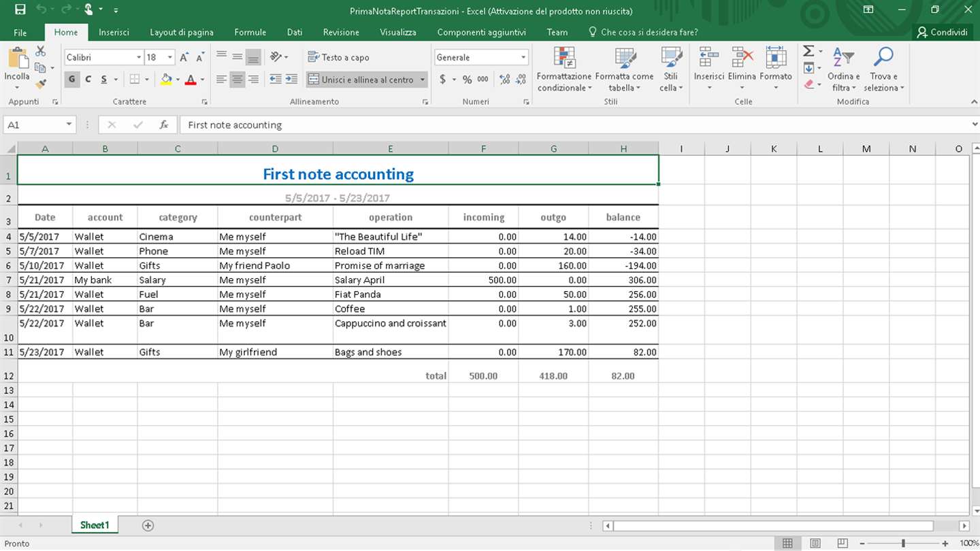Click the Condividi share button
980x551 pixels.
click(942, 32)
